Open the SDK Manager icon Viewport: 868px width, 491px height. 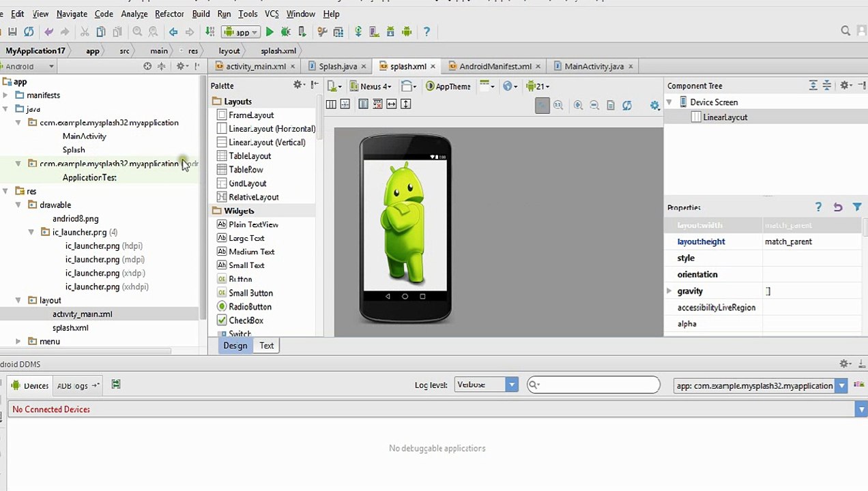coord(390,31)
